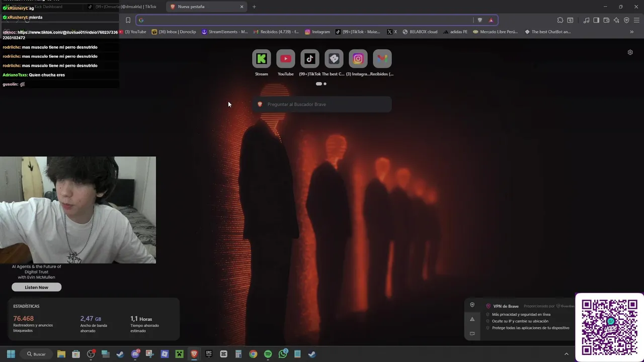Show more bookmarks with the double chevron

point(632,32)
